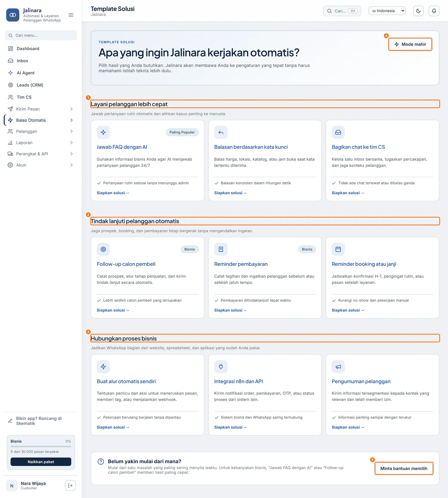Expand the Laporan submenu
Screen dimensions: 448x498
click(40, 143)
